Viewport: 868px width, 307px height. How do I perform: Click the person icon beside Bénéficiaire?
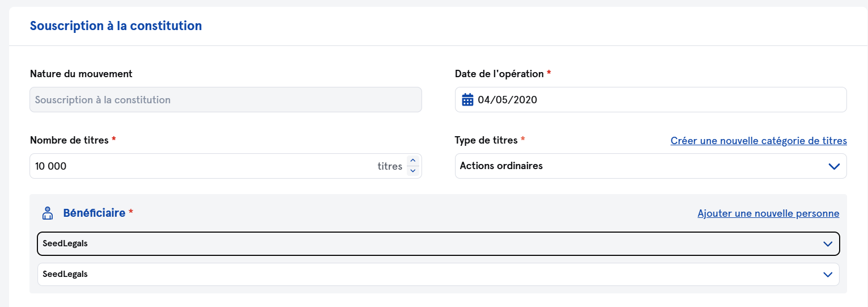[x=48, y=213]
